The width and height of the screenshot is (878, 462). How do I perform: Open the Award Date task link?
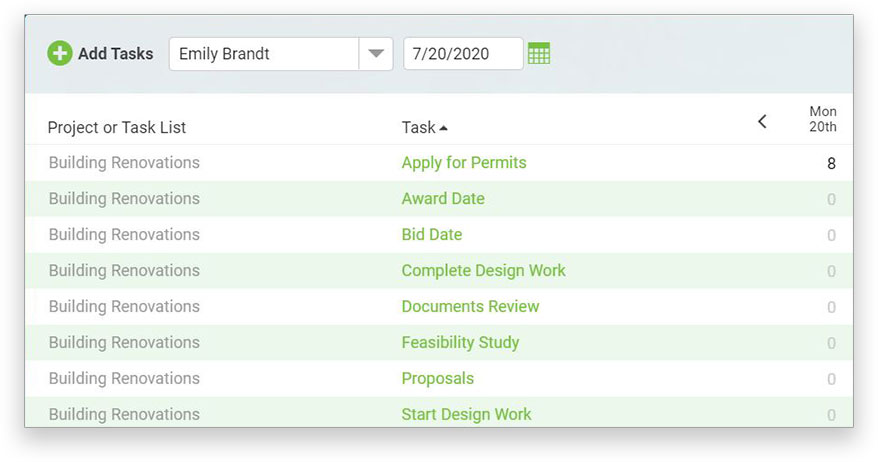tap(443, 199)
